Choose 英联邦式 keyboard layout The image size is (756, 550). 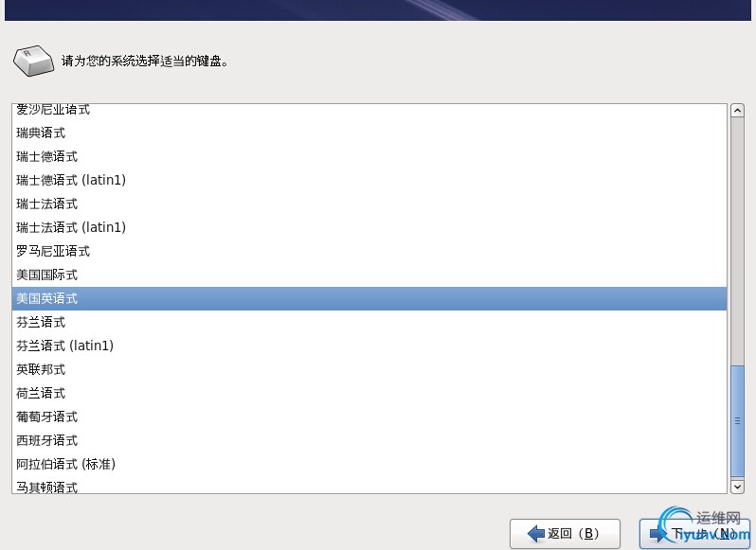click(x=369, y=369)
